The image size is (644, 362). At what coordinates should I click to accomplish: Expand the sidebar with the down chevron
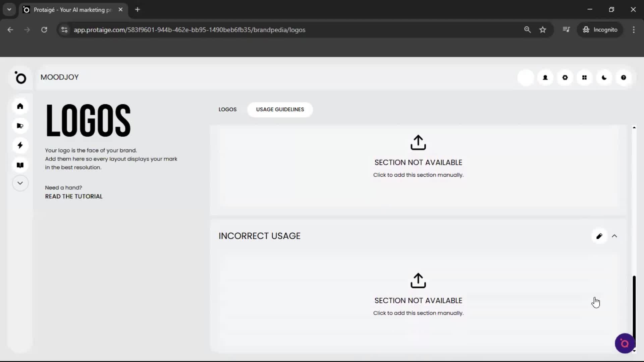pos(20,183)
